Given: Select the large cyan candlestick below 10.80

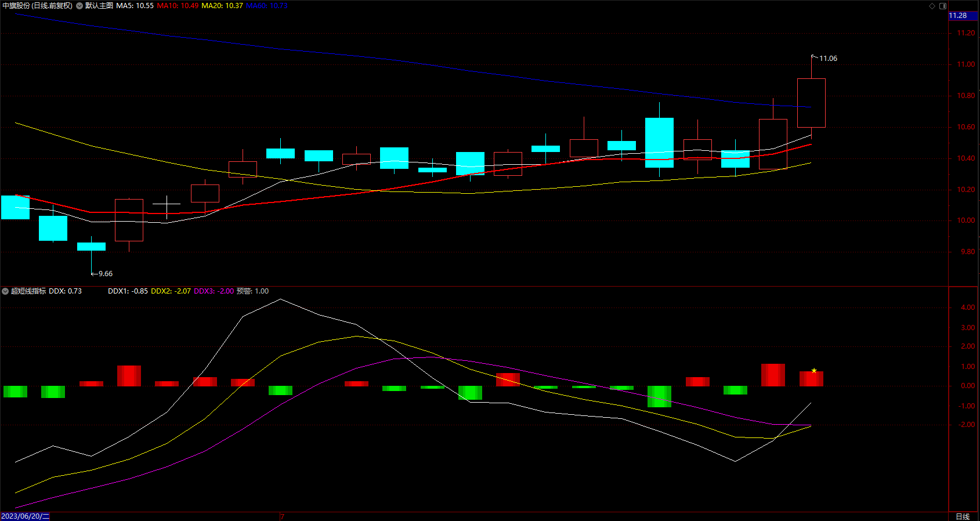Looking at the screenshot, I should 659,143.
